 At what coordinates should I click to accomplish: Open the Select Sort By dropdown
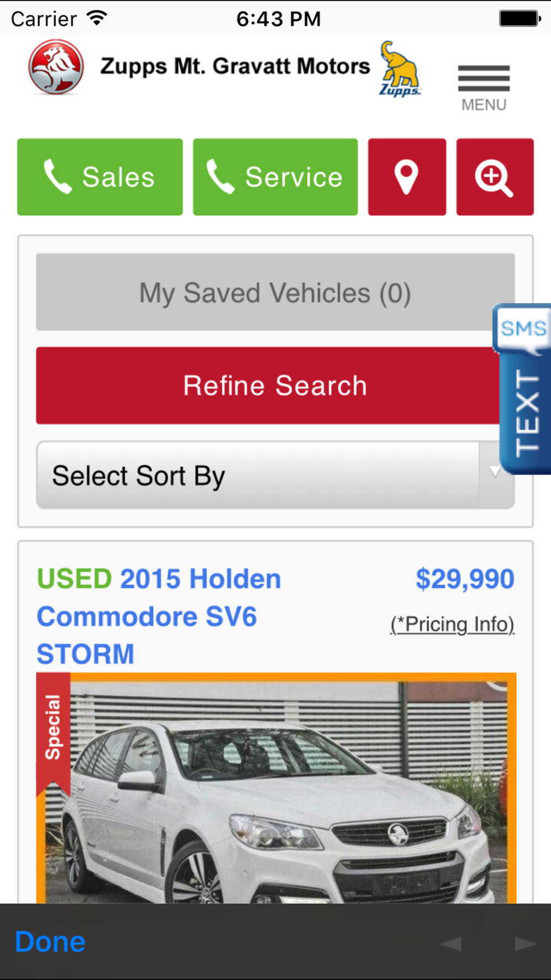(x=275, y=475)
